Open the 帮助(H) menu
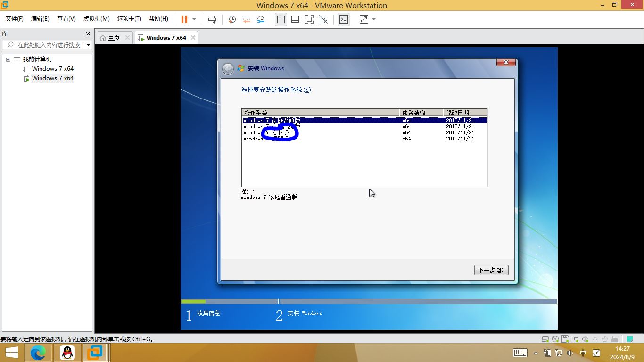This screenshot has height=362, width=644. pyautogui.click(x=158, y=19)
